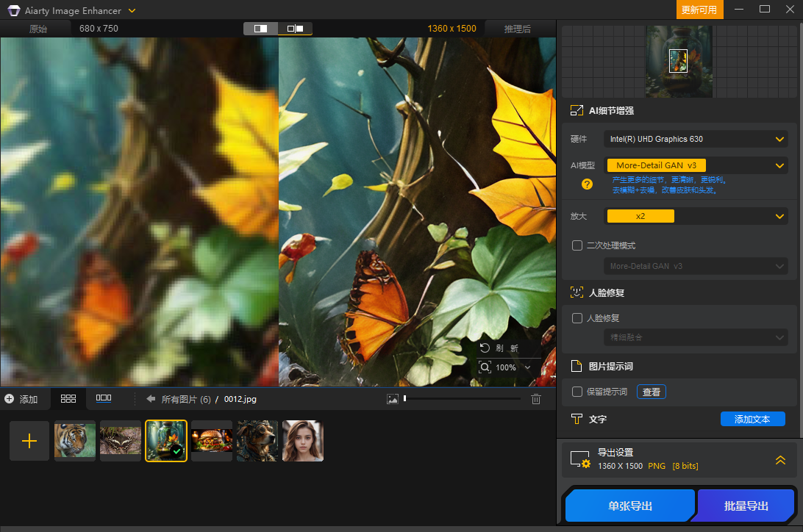Click the 0012.jpg filename text
The width and height of the screenshot is (803, 532).
pyautogui.click(x=240, y=399)
